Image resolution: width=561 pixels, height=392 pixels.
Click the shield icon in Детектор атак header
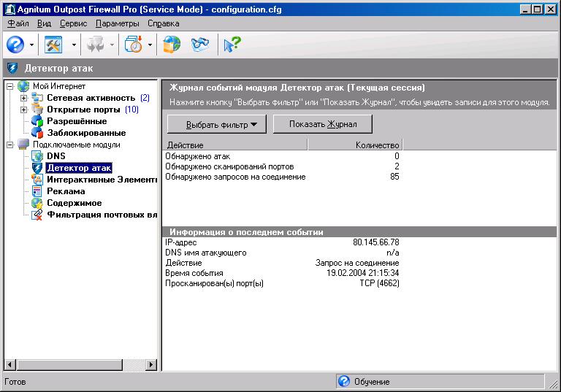(12, 68)
